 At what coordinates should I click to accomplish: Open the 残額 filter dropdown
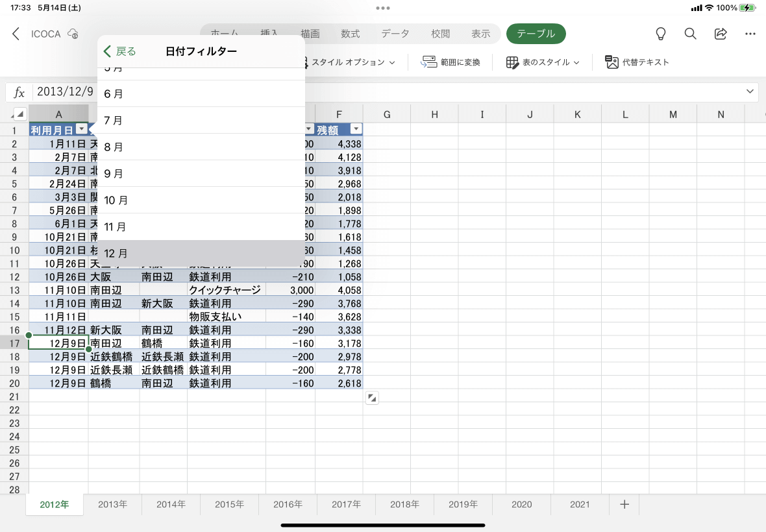[356, 129]
